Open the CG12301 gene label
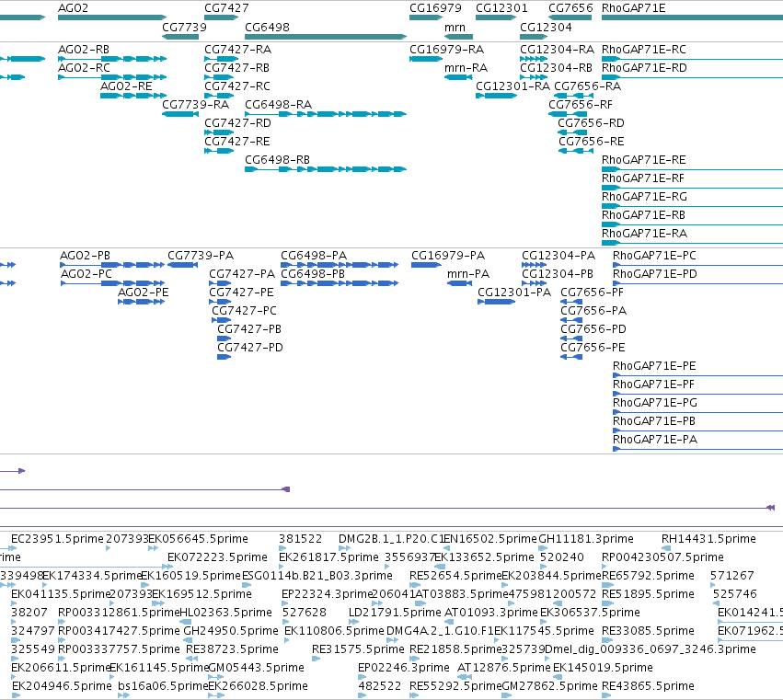783x700 pixels. pos(501,8)
